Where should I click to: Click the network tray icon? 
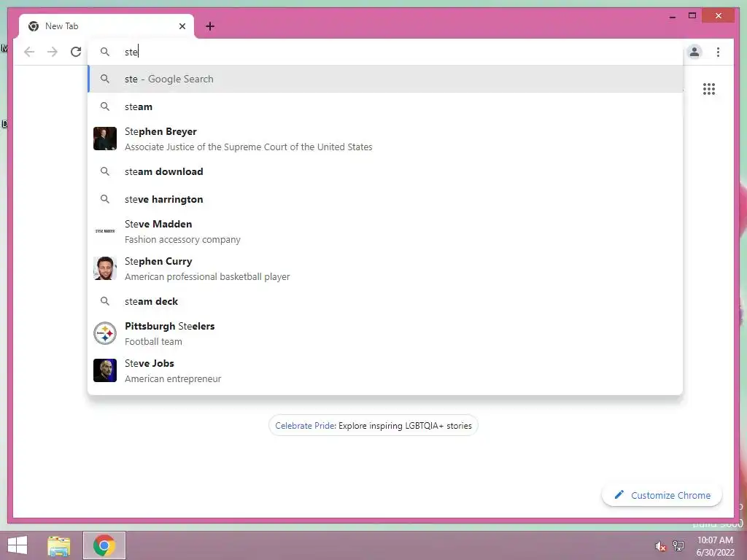[x=678, y=545]
